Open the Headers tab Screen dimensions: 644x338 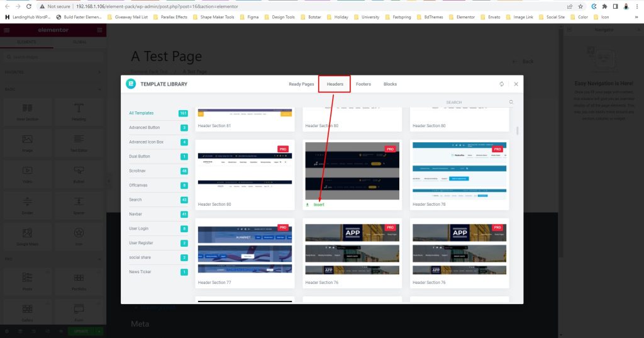(x=335, y=84)
